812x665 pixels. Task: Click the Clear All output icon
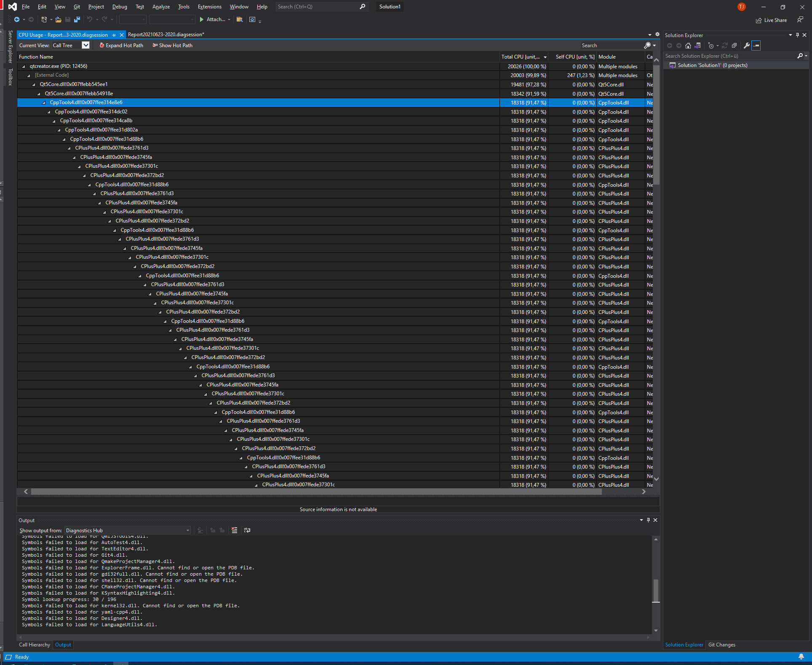click(235, 530)
